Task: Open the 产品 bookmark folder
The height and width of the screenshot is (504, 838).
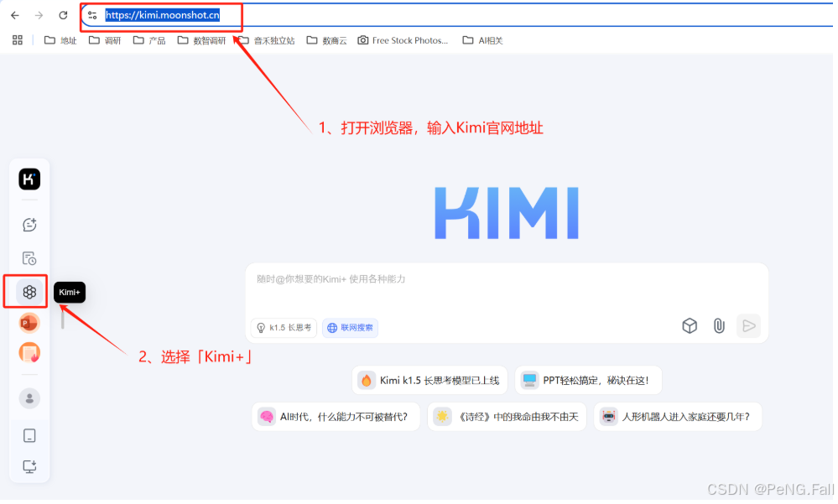Action: pyautogui.click(x=149, y=40)
